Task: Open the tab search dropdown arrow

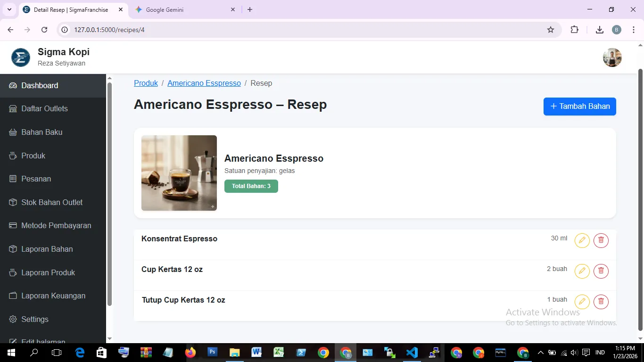Action: [x=9, y=10]
